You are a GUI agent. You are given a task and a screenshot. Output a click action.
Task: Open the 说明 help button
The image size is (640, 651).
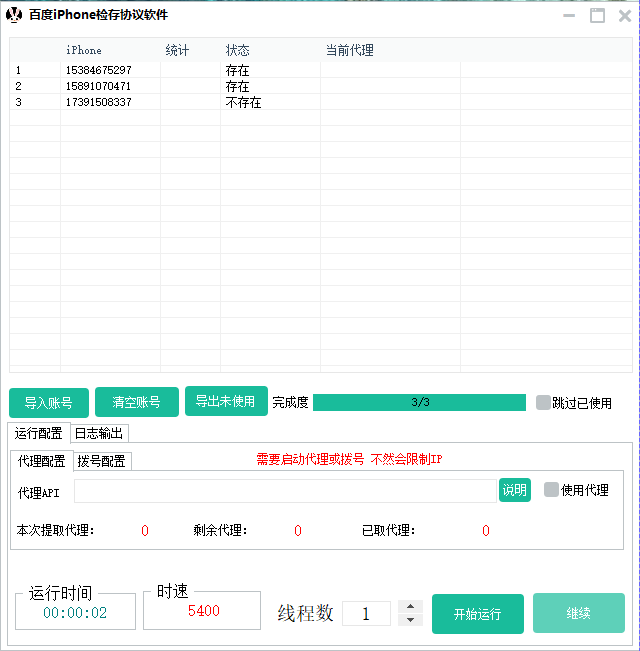pyautogui.click(x=514, y=490)
